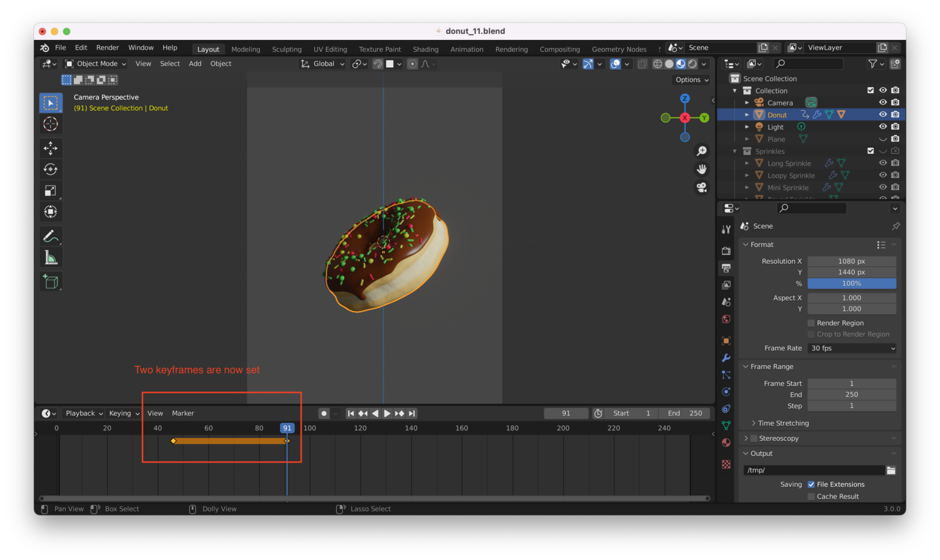Image resolution: width=940 pixels, height=560 pixels.
Task: Disable the Sprinkles collection checkbox
Action: (871, 151)
